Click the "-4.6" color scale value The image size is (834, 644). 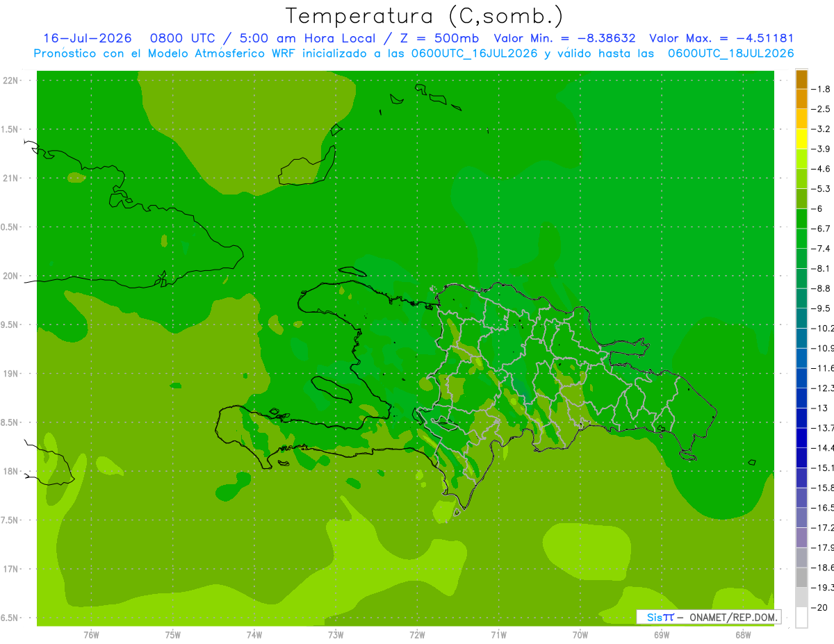[821, 169]
